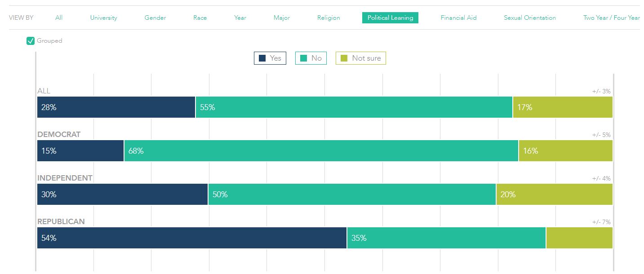Toggle the No legend series

pos(311,58)
